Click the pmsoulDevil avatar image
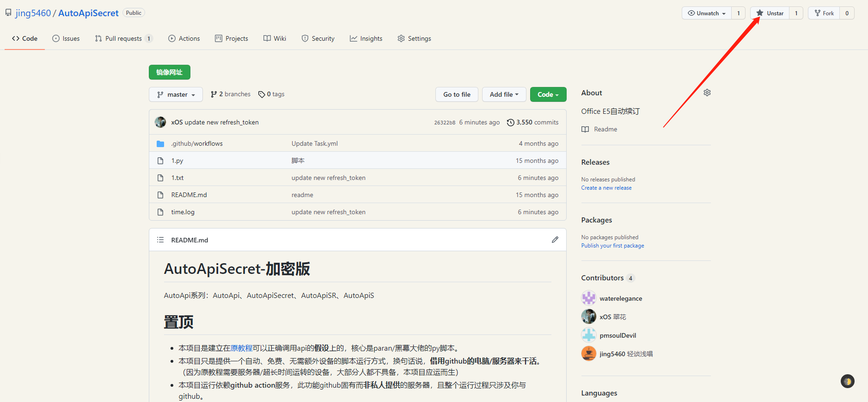The width and height of the screenshot is (868, 402). pos(589,335)
